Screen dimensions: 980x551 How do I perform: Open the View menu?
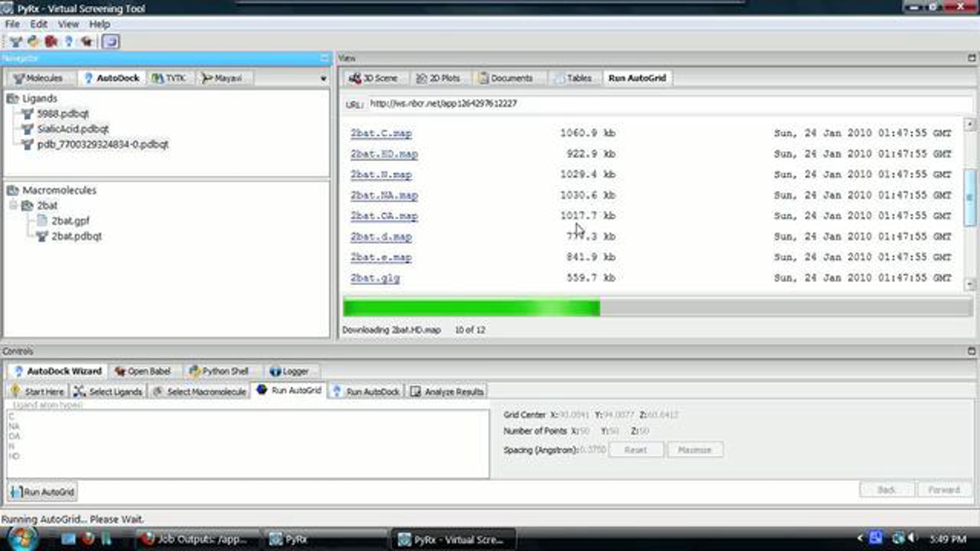coord(68,24)
